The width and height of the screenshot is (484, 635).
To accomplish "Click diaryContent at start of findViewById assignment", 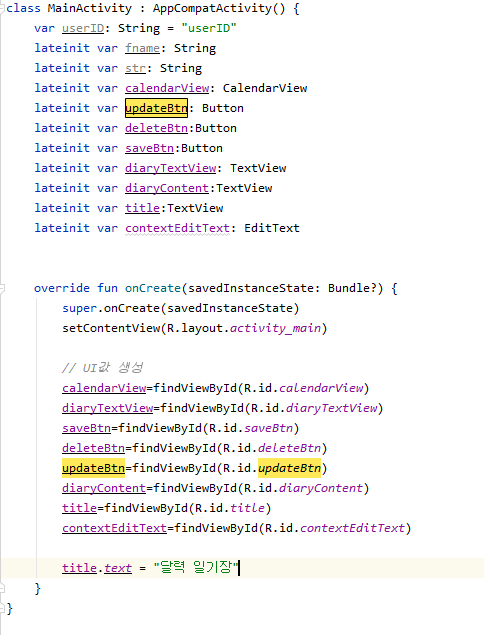I will [104, 488].
